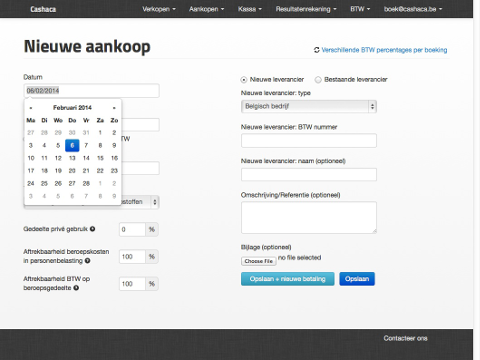This screenshot has height=360, width=480.
Task: Select day 20 in February calendar
Action: click(72, 171)
